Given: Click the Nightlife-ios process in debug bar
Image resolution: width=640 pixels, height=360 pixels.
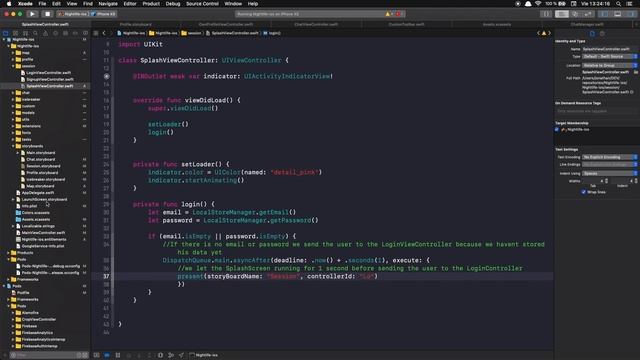Looking at the screenshot, I should [x=204, y=355].
